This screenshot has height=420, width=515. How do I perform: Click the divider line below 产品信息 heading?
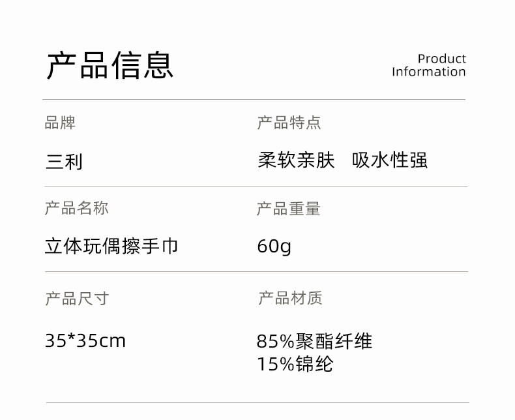pyautogui.click(x=254, y=100)
